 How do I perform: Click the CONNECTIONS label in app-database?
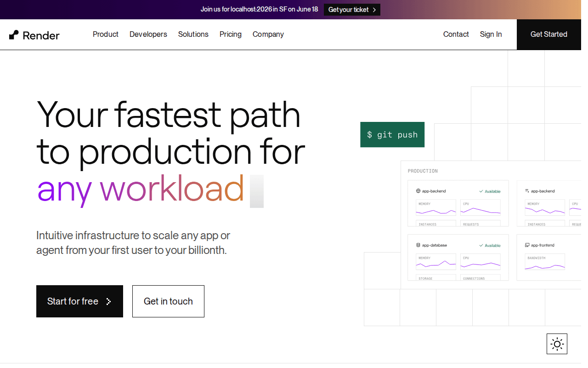click(474, 278)
